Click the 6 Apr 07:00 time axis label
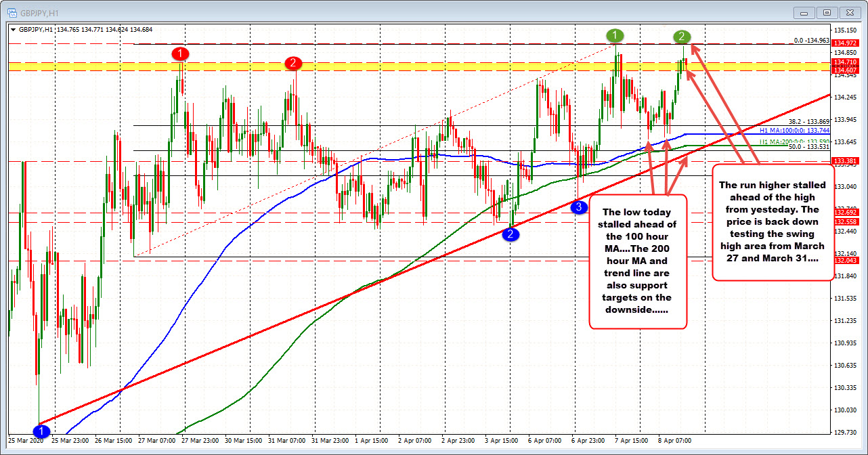The height and width of the screenshot is (455, 868). pos(546,440)
